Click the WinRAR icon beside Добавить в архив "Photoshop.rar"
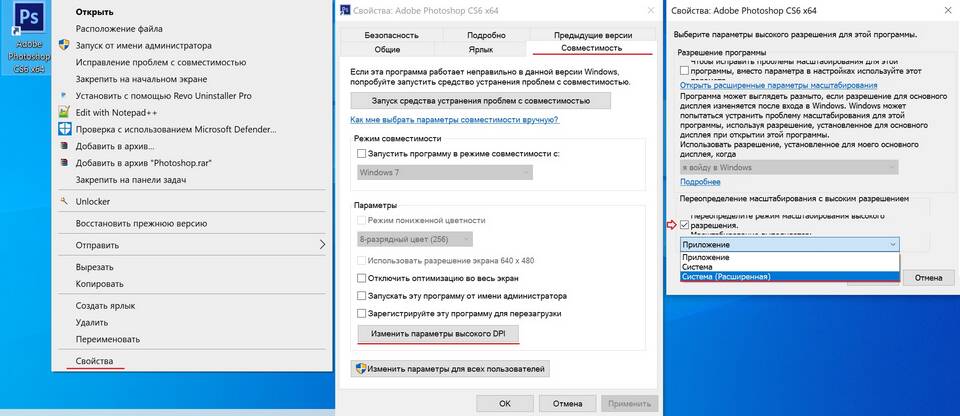Viewport: 960px width, 416px height. tap(64, 163)
